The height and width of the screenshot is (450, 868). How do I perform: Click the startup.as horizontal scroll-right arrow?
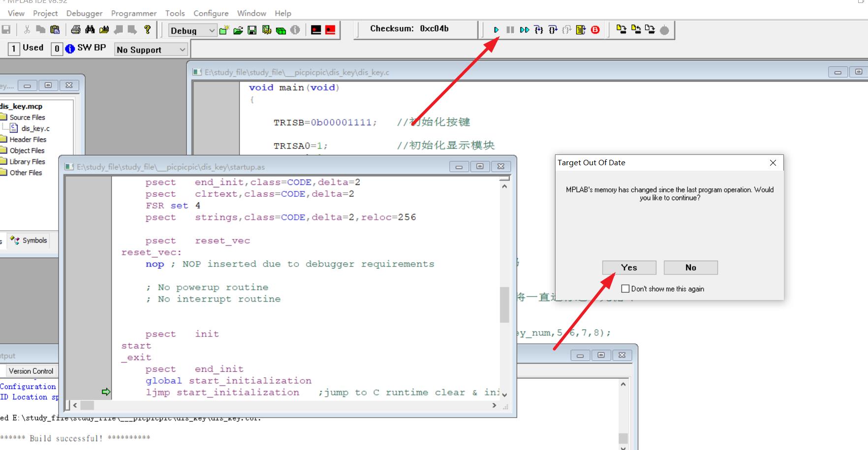coord(494,405)
